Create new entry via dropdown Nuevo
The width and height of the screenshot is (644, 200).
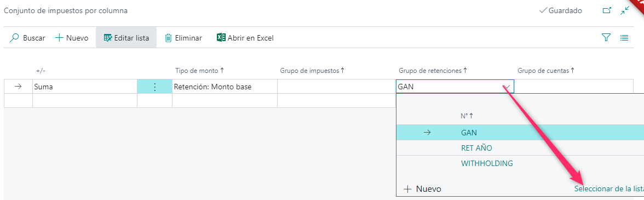click(x=423, y=189)
